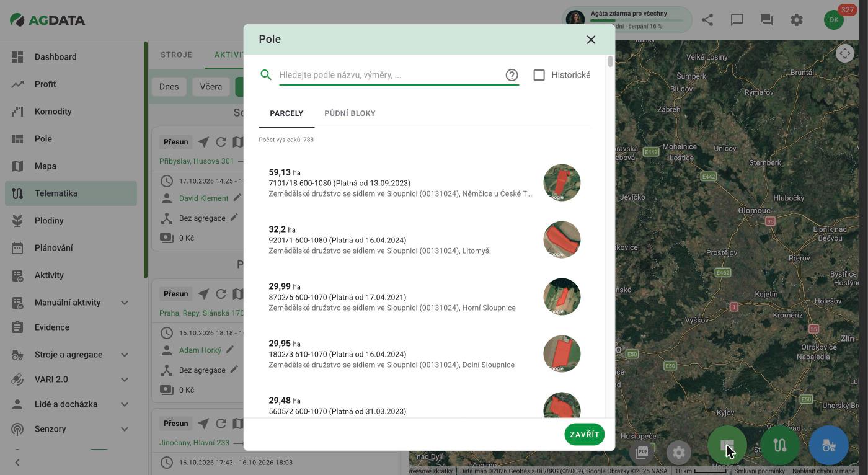Refresh the Praha, Řepy activity card
Image resolution: width=868 pixels, height=475 pixels.
click(221, 294)
